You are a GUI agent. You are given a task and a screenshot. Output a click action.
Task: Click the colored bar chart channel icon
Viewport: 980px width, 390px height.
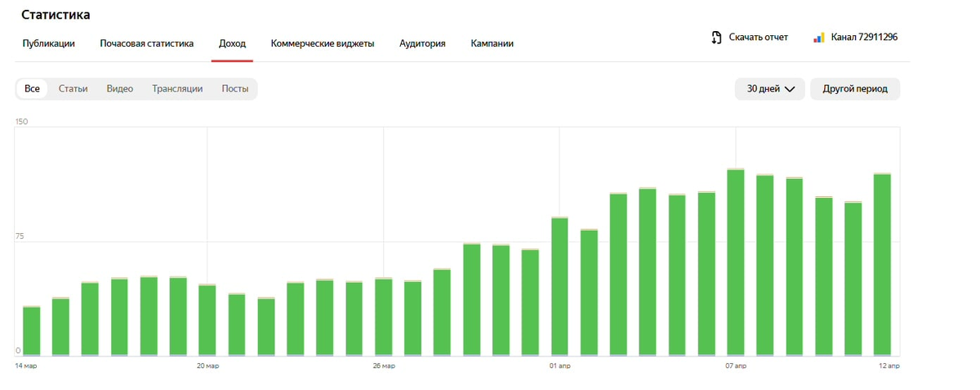coord(819,38)
